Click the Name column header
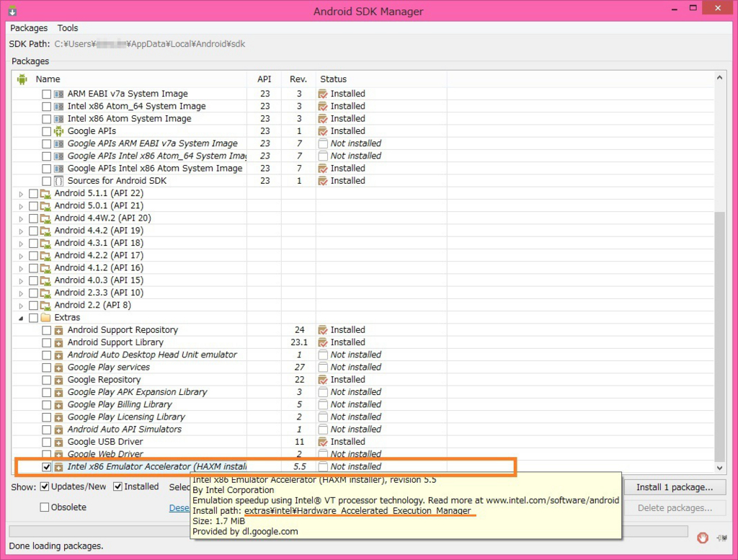 pos(48,79)
